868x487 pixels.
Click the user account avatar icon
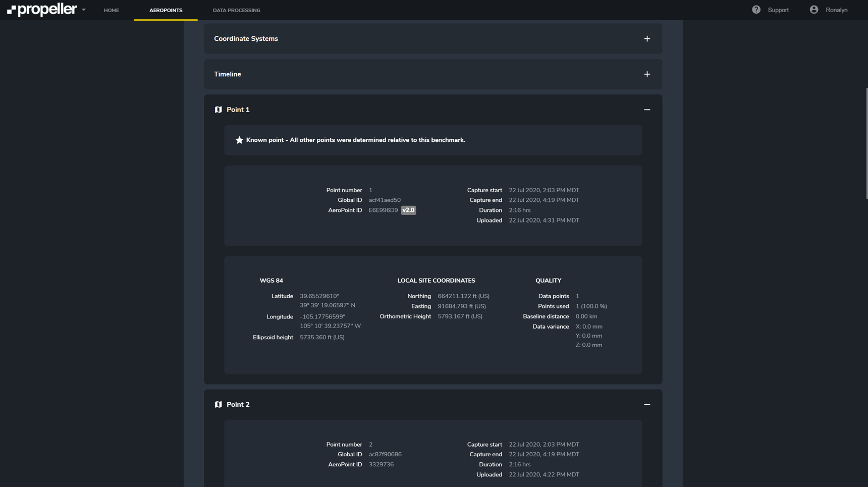pos(813,10)
